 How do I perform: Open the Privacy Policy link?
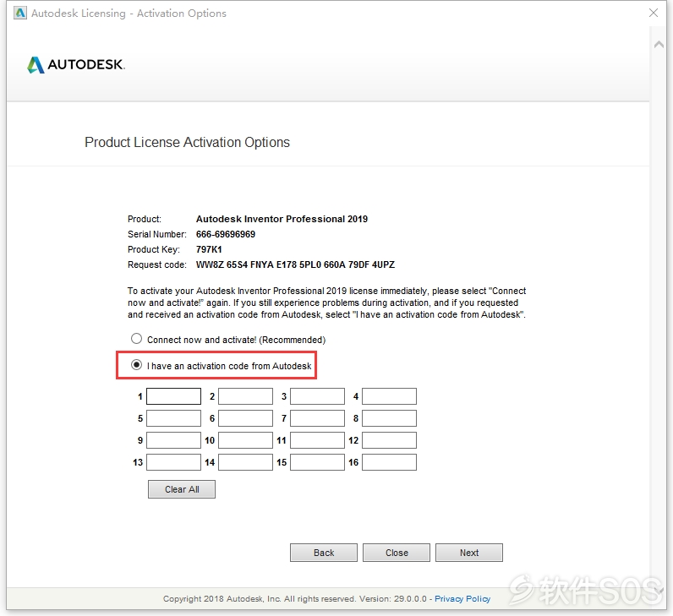pyautogui.click(x=462, y=599)
